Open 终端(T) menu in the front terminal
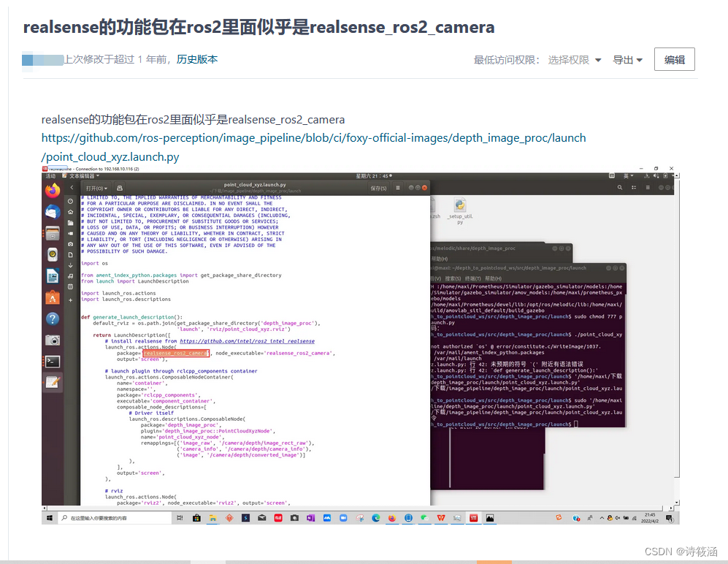 pyautogui.click(x=472, y=278)
